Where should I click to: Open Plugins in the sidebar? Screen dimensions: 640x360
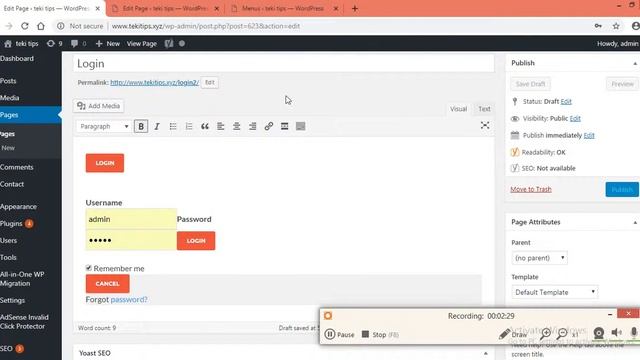[11, 224]
